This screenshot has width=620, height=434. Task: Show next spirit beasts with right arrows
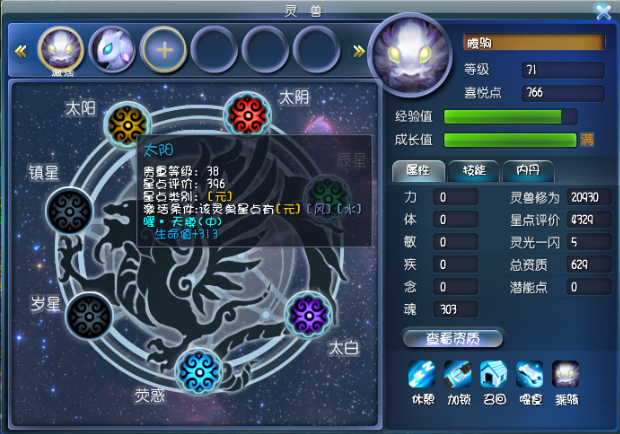click(359, 51)
